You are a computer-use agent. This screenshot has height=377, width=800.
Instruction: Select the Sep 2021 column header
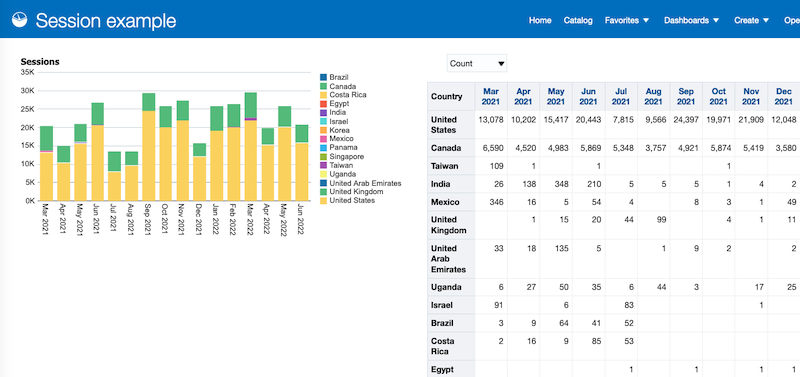(686, 96)
